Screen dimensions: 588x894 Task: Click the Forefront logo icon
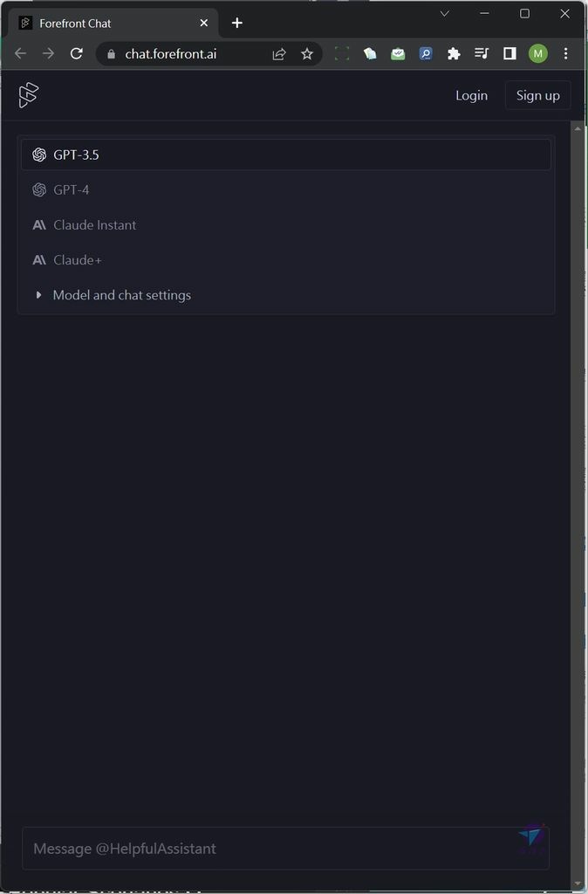[x=29, y=95]
